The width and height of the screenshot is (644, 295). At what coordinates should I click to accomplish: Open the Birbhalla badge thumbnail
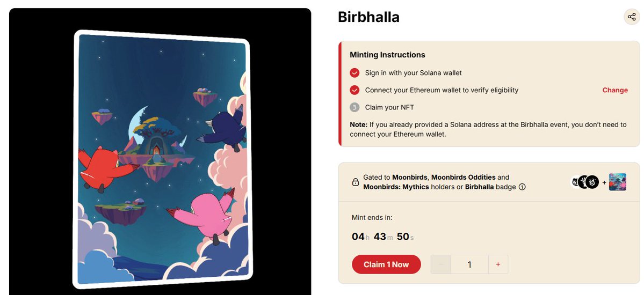(618, 182)
